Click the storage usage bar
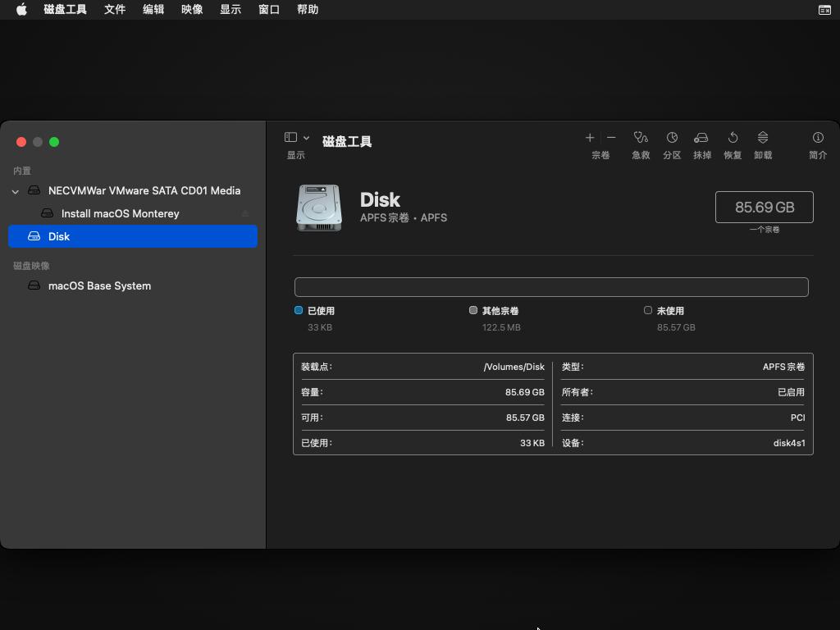 click(551, 286)
